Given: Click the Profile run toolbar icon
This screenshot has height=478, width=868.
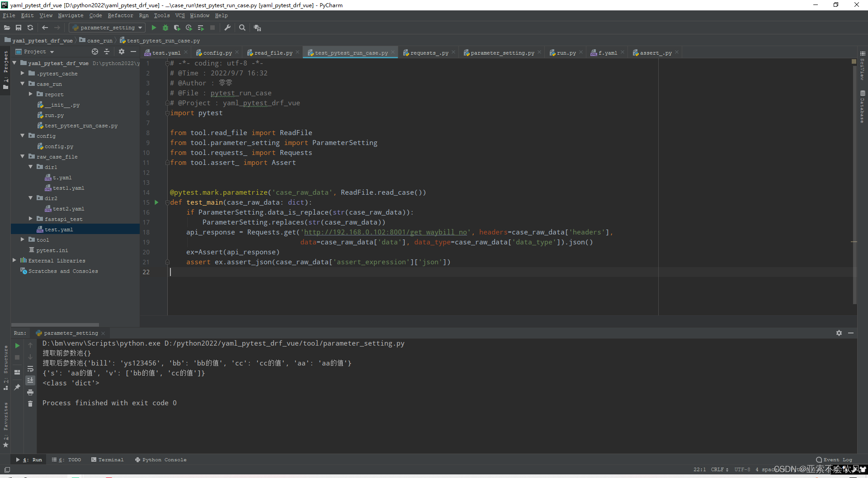Looking at the screenshot, I should click(x=189, y=28).
